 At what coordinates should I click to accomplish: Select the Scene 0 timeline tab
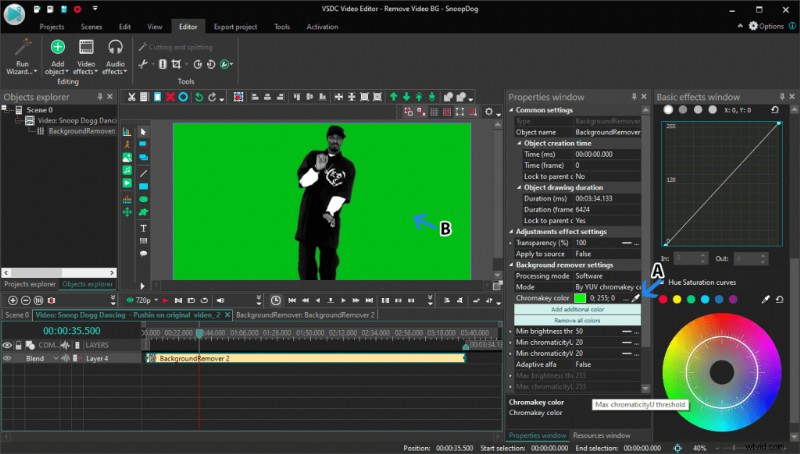coord(17,315)
